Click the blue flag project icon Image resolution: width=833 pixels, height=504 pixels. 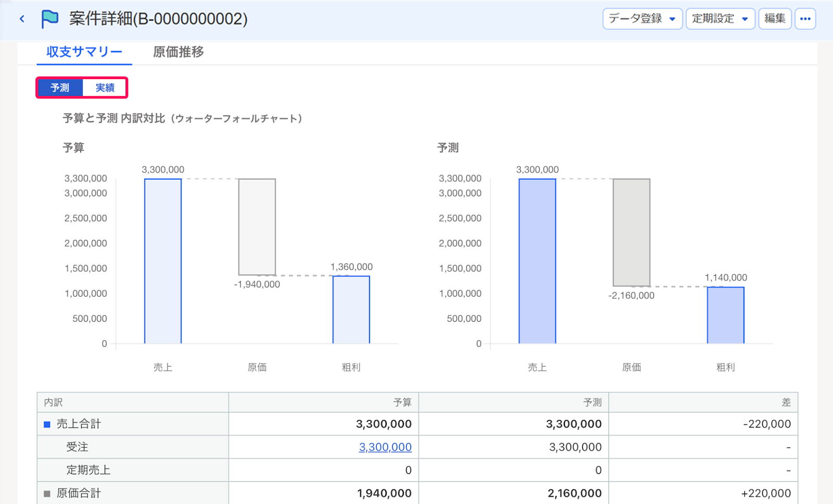(x=50, y=19)
